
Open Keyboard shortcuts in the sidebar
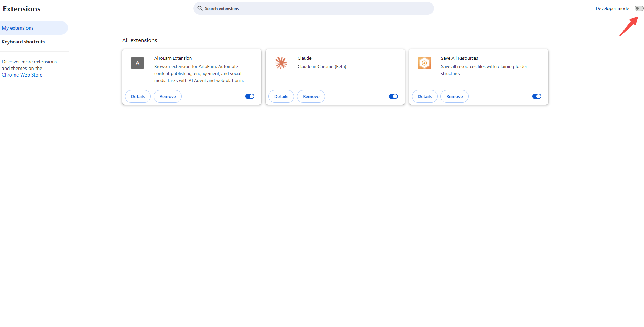23,42
